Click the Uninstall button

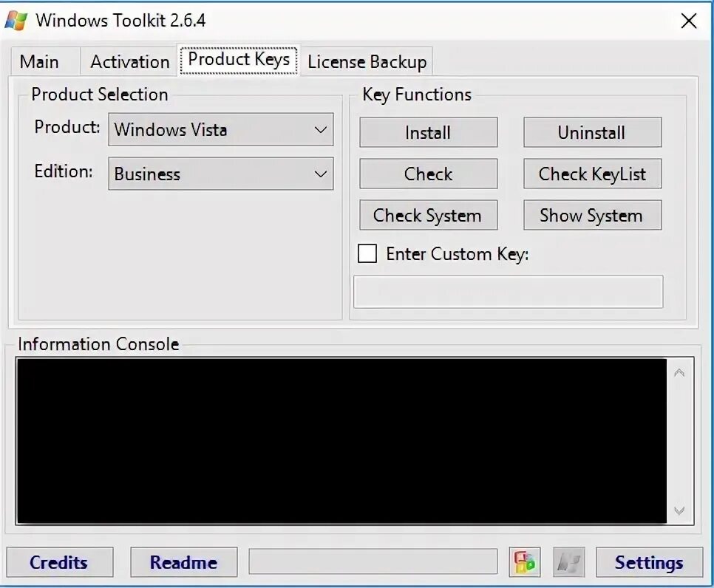pyautogui.click(x=593, y=132)
